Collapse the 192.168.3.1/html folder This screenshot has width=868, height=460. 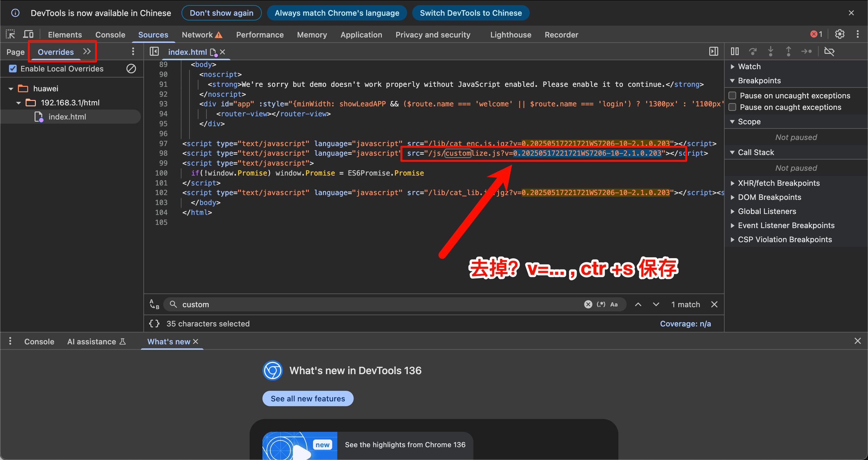[x=19, y=103]
